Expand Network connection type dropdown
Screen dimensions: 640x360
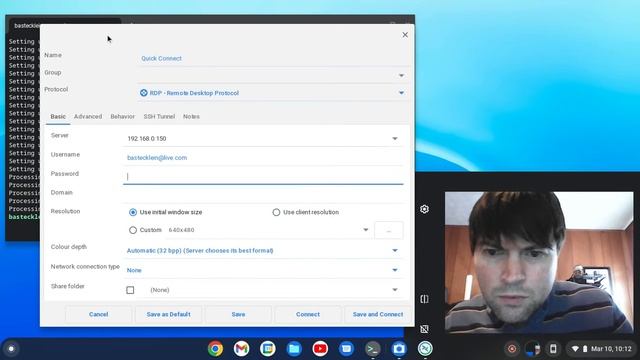[x=395, y=270]
